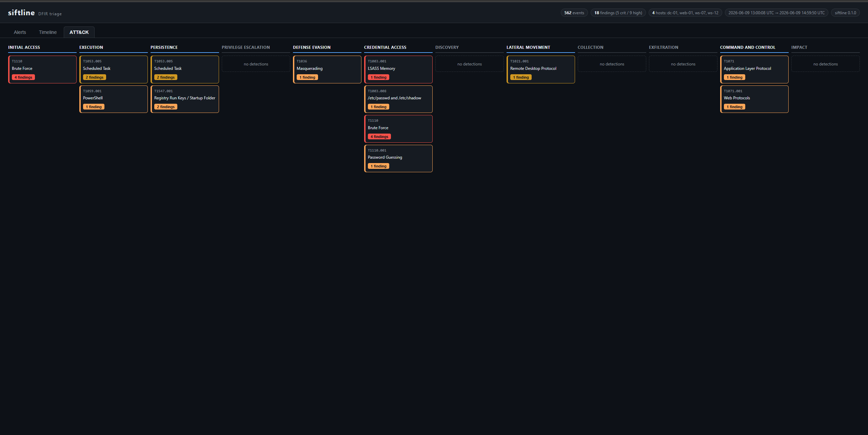Open the LSASS Memory technique card

(x=398, y=70)
